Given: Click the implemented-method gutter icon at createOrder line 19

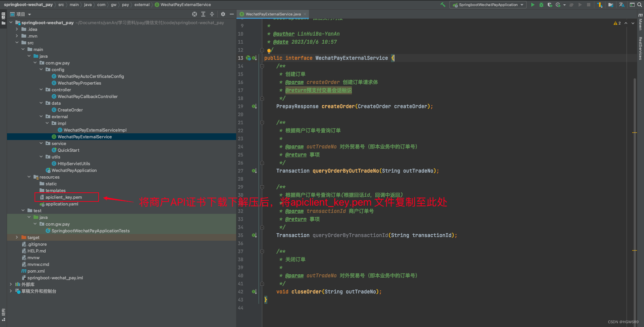Looking at the screenshot, I should coord(254,106).
